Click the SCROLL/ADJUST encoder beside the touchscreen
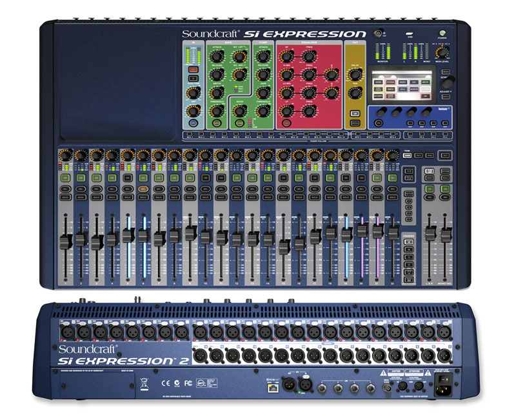The image size is (516, 420). pyautogui.click(x=448, y=81)
